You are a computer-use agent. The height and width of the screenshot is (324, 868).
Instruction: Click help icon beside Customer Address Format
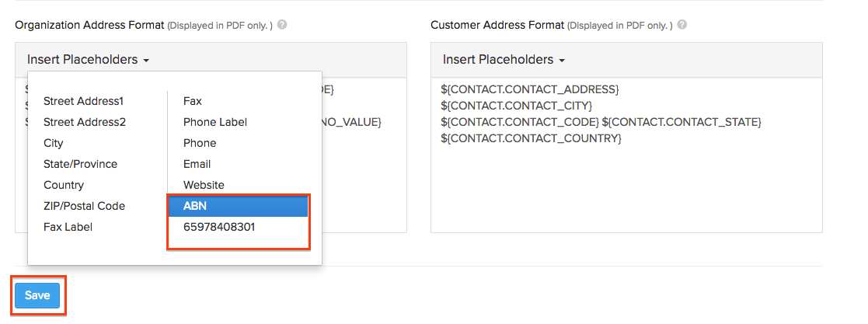click(683, 24)
